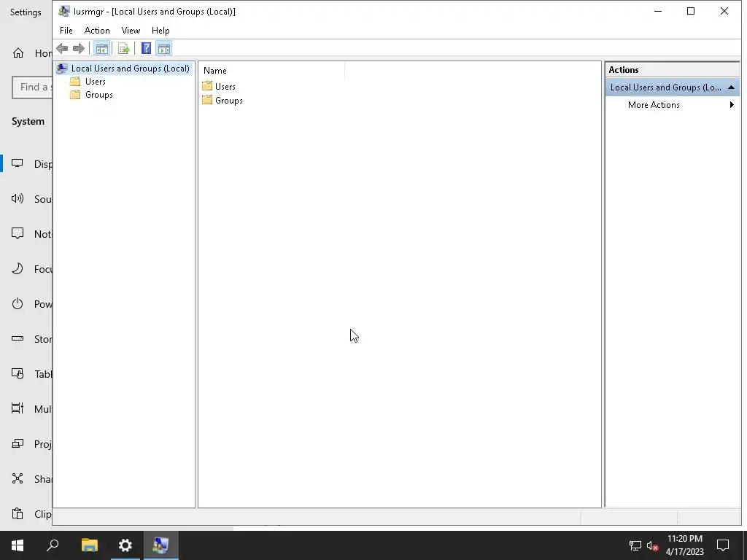Click the Forward arrow toolbar icon
Image resolution: width=747 pixels, height=560 pixels.
pos(79,49)
